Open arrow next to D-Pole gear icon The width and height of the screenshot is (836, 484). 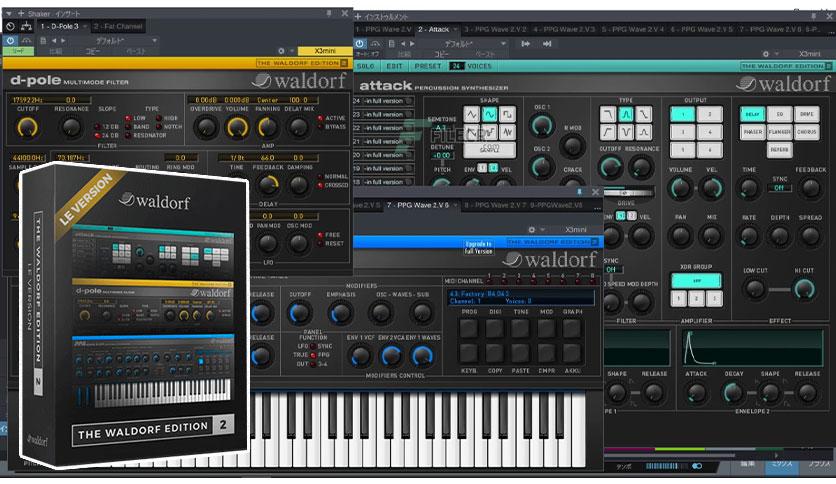[x=292, y=51]
